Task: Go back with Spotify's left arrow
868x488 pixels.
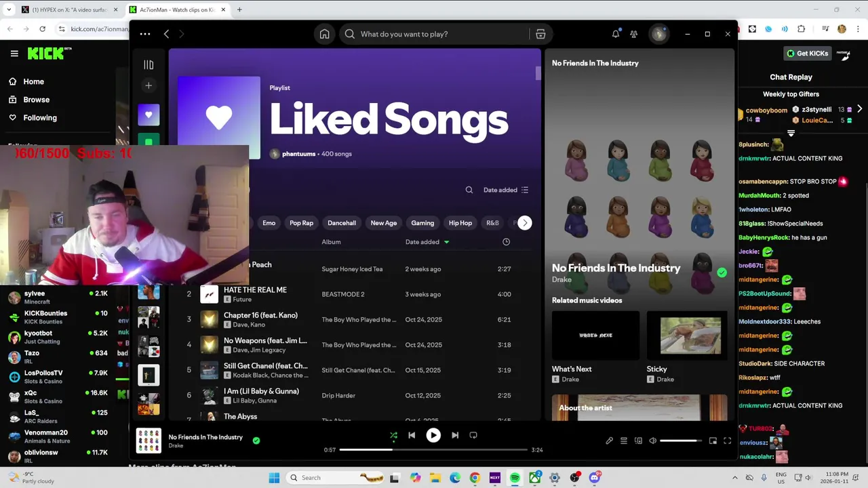Action: [166, 34]
